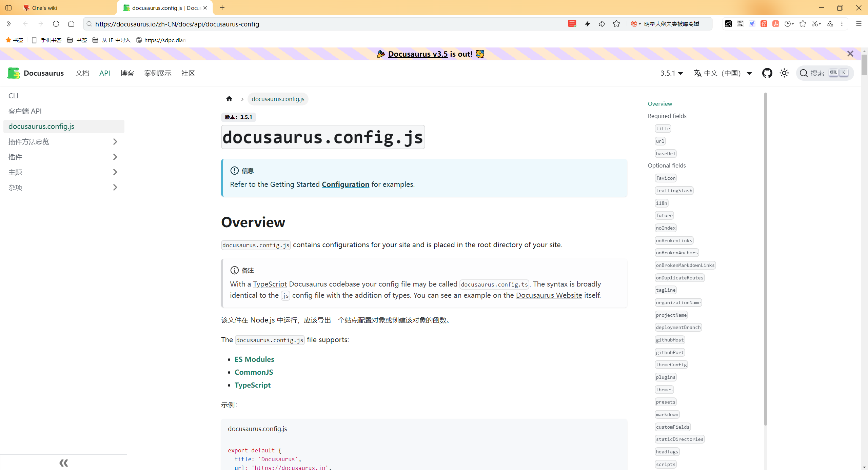Viewport: 868px width, 470px height.
Task: Open the version 3.5.1 dropdown
Action: tap(671, 73)
